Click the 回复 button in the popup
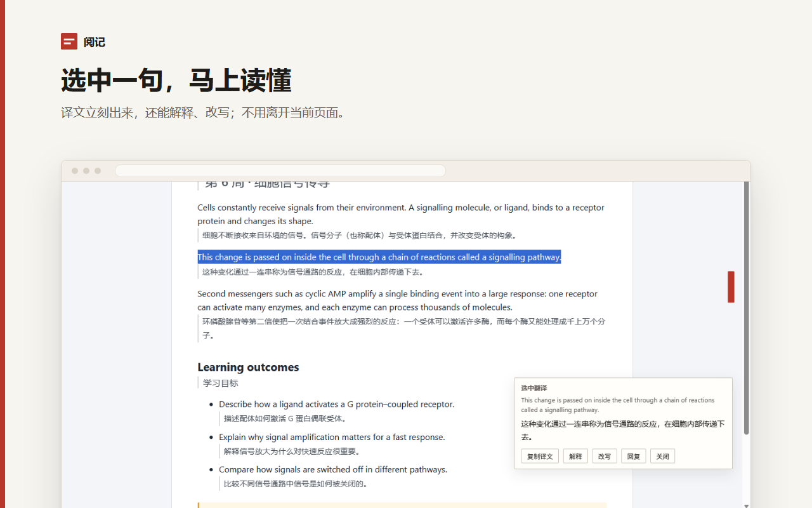Viewport: 812px width, 508px height. 634,456
